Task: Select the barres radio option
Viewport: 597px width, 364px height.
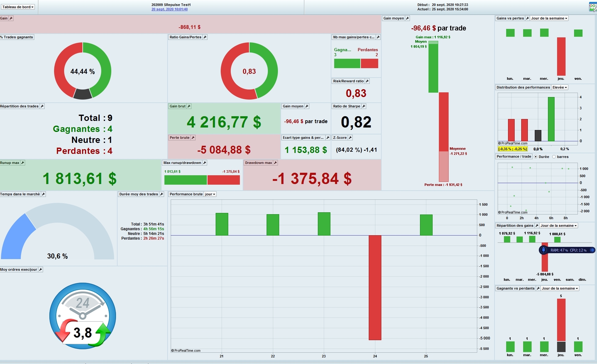Action: 554,157
